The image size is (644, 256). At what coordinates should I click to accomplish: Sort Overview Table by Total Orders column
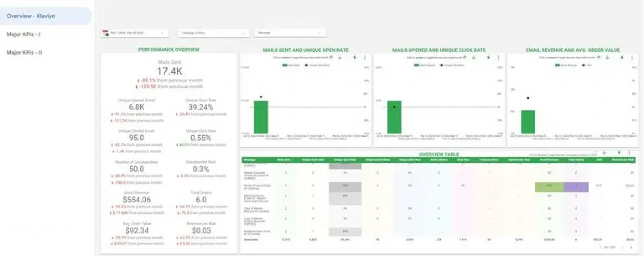pyautogui.click(x=575, y=159)
